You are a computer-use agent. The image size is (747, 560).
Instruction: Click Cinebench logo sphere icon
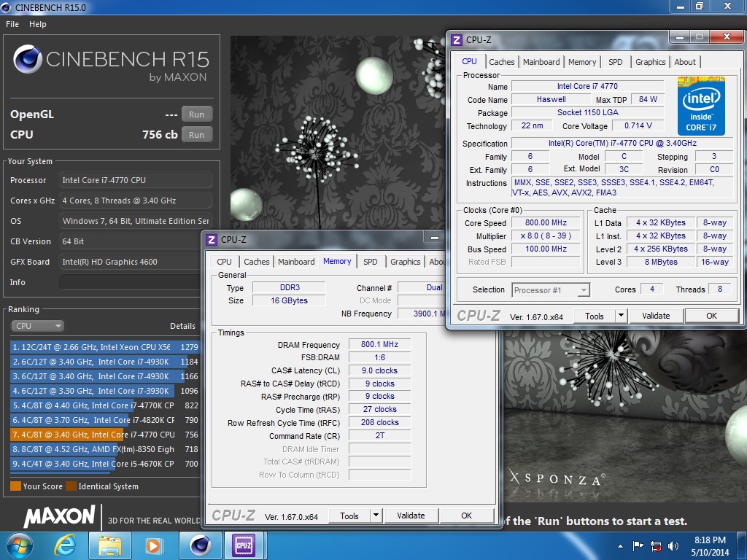pos(27,59)
